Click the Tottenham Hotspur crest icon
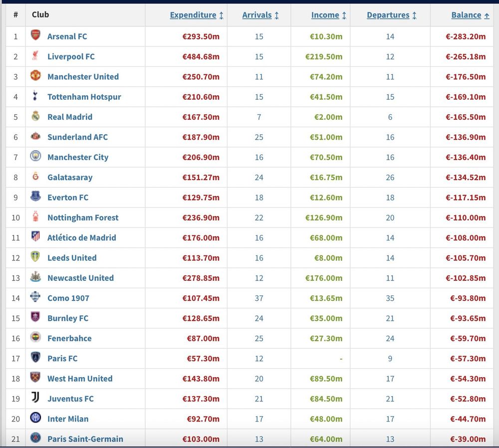The width and height of the screenshot is (499, 448). click(x=35, y=96)
